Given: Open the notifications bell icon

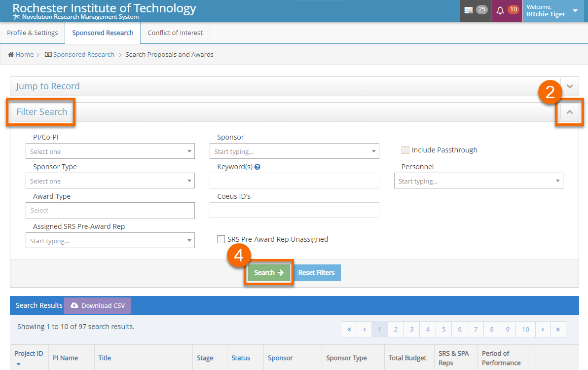Looking at the screenshot, I should 500,10.
